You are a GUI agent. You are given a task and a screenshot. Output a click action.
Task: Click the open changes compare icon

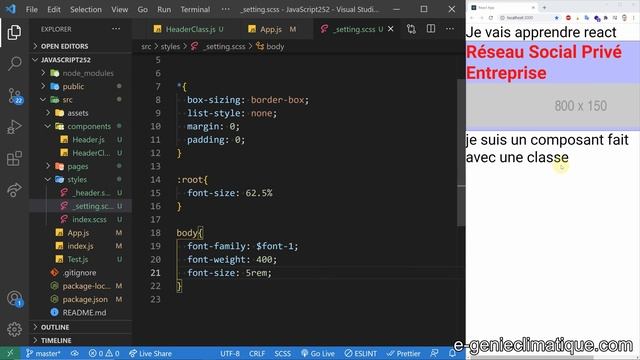point(411,29)
